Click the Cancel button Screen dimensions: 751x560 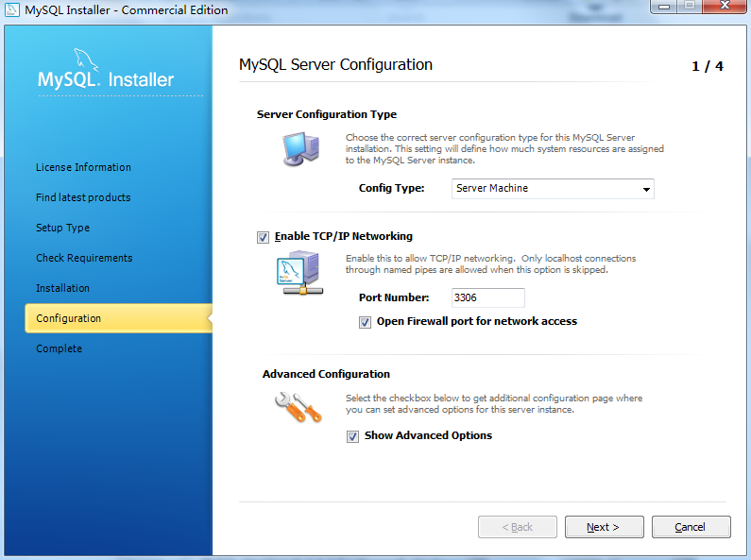pyautogui.click(x=691, y=527)
